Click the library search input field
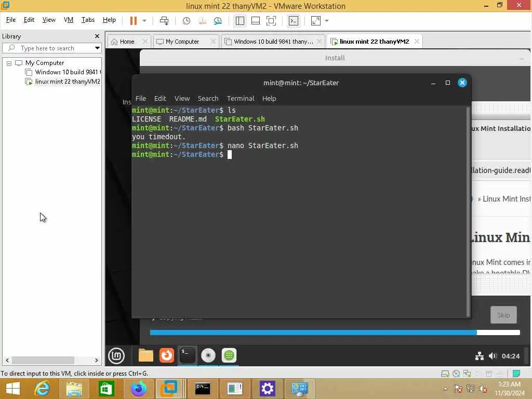Image resolution: width=532 pixels, height=399 pixels. 51,48
